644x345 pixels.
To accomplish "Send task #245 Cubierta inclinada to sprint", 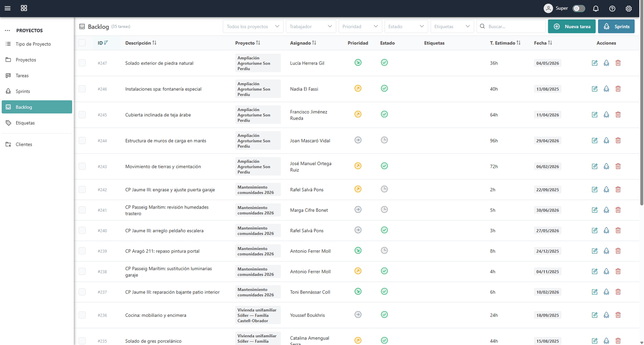I will tap(606, 115).
